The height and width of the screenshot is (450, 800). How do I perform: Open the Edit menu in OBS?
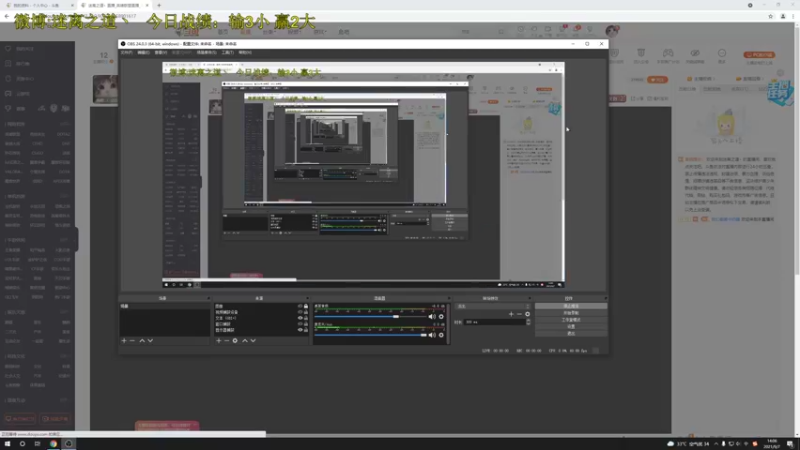(x=143, y=53)
